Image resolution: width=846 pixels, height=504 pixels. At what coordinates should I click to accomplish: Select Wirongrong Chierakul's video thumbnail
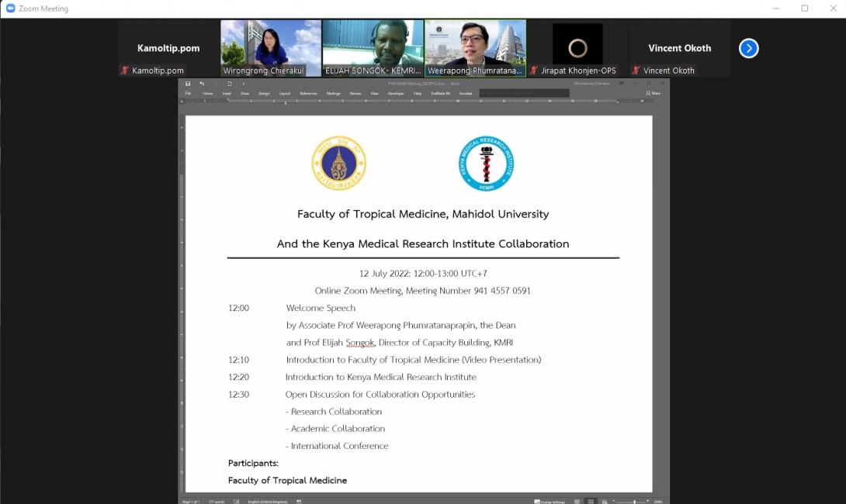pyautogui.click(x=271, y=48)
